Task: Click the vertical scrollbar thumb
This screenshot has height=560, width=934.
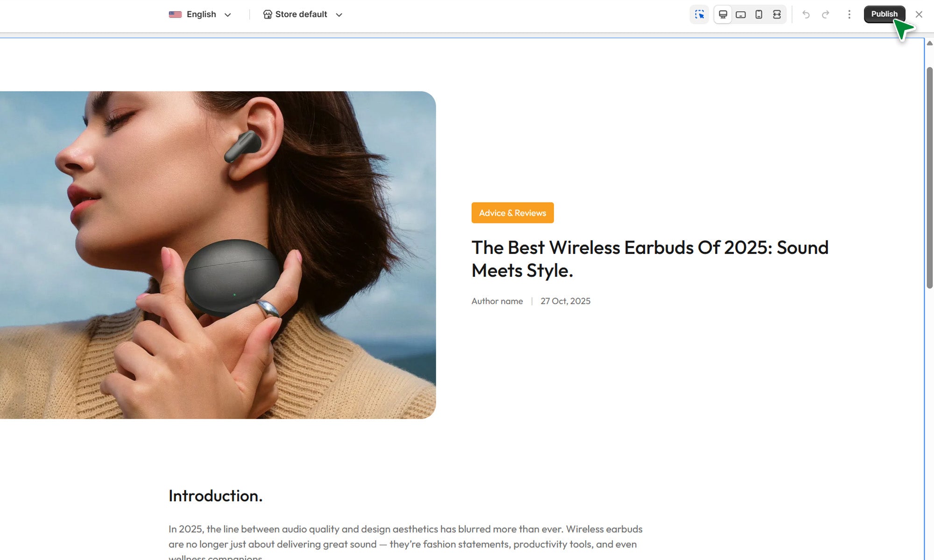Action: pyautogui.click(x=929, y=177)
